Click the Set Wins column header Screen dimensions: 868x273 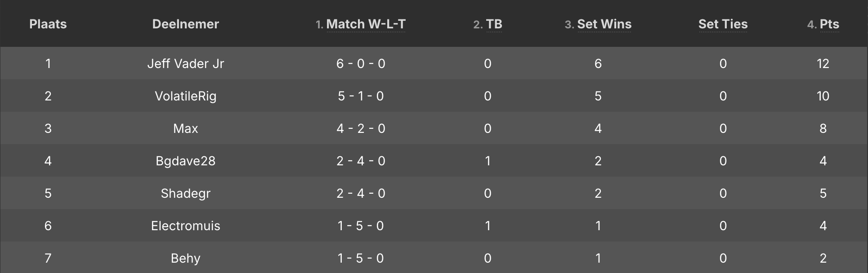pos(604,24)
